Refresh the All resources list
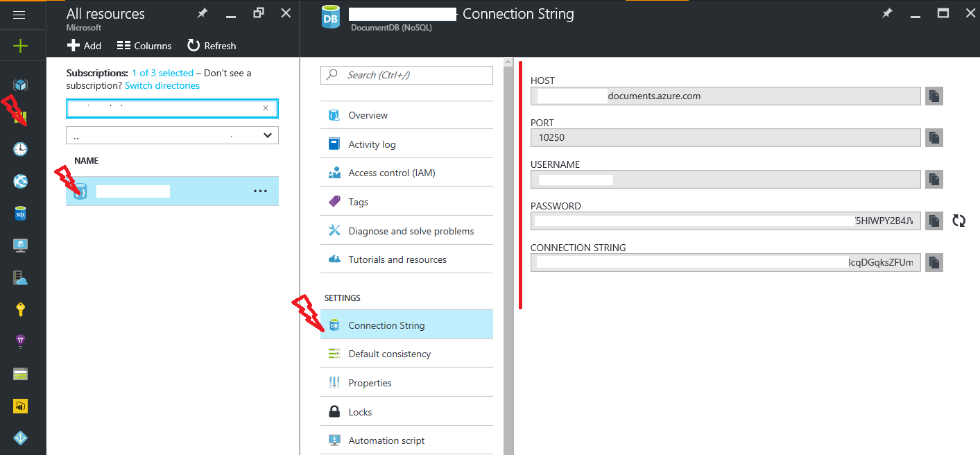Image resolution: width=980 pixels, height=455 pixels. point(212,46)
